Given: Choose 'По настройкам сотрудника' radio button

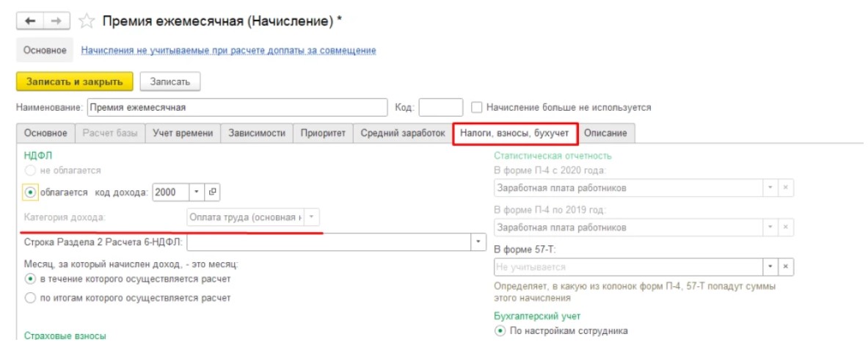Looking at the screenshot, I should (500, 331).
